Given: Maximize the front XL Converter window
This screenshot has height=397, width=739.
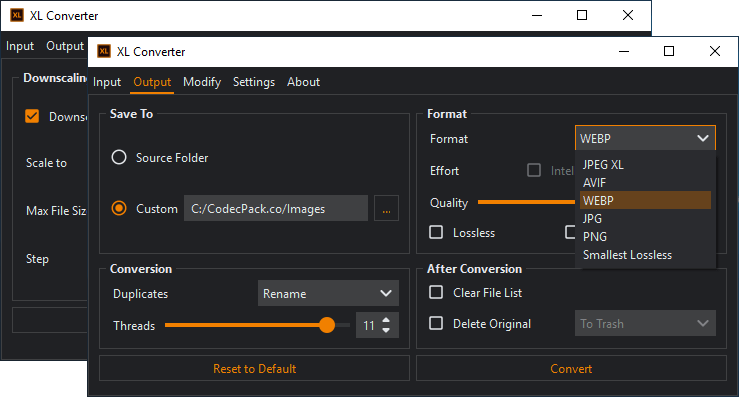Looking at the screenshot, I should pos(669,51).
